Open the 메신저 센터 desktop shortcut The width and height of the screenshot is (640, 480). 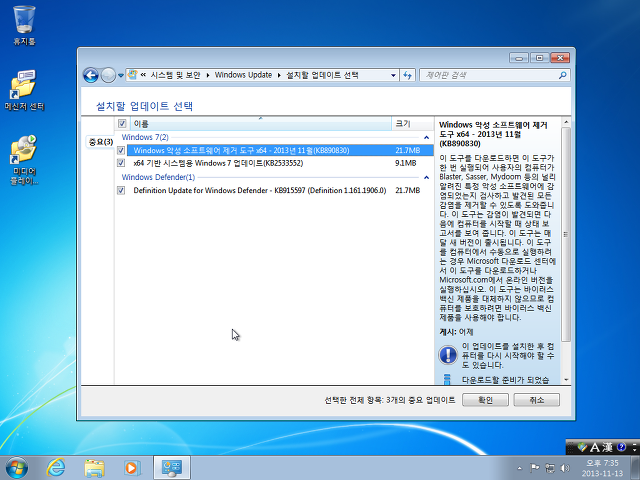(24, 90)
